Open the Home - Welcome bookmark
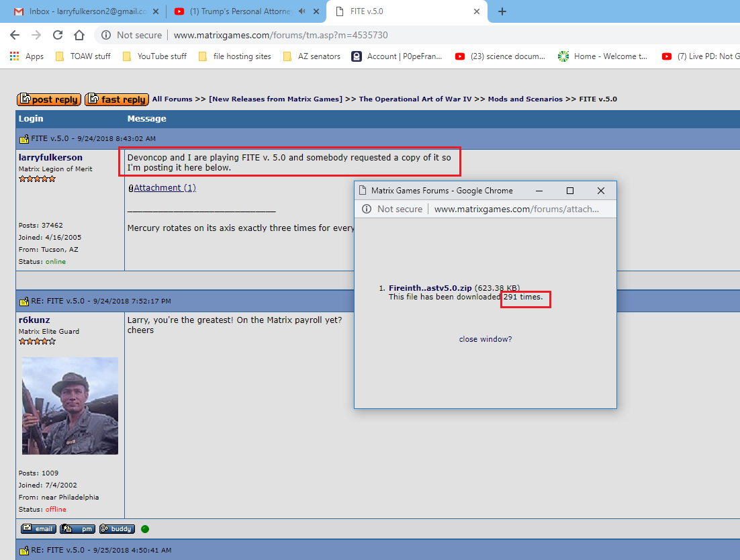 coord(602,56)
